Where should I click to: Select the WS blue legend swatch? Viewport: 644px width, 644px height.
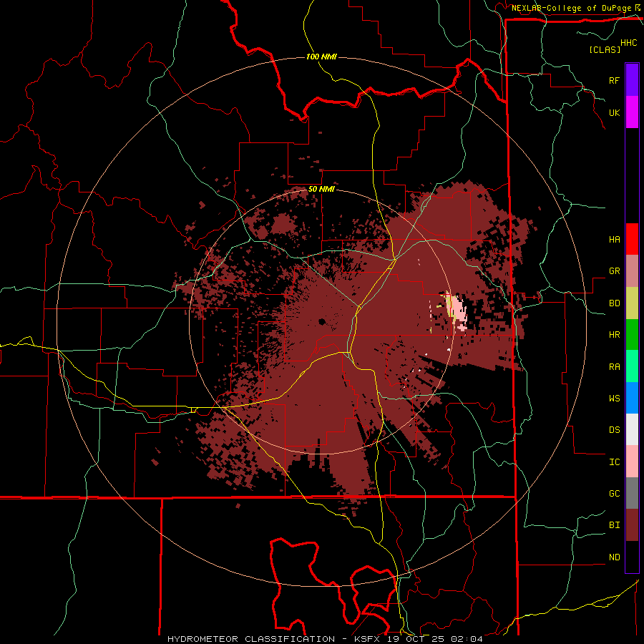[x=632, y=398]
